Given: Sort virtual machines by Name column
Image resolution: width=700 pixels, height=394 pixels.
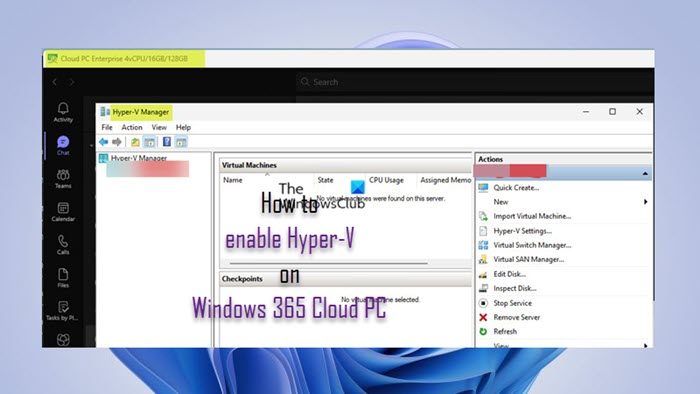Looking at the screenshot, I should (x=233, y=180).
